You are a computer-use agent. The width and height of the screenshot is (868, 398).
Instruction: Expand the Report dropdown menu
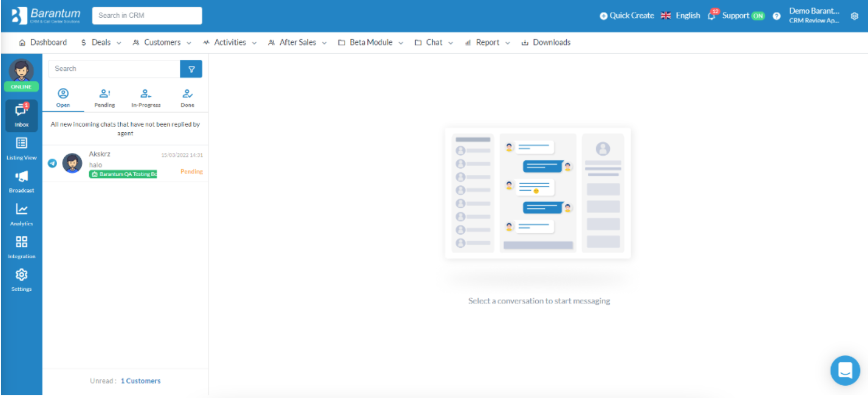[x=487, y=43]
